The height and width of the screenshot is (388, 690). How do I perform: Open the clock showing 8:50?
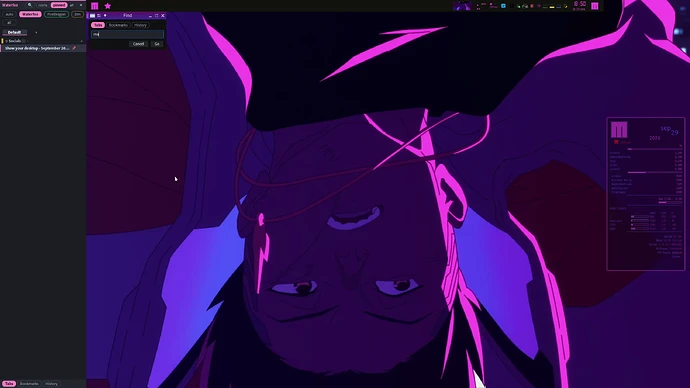coord(580,5)
